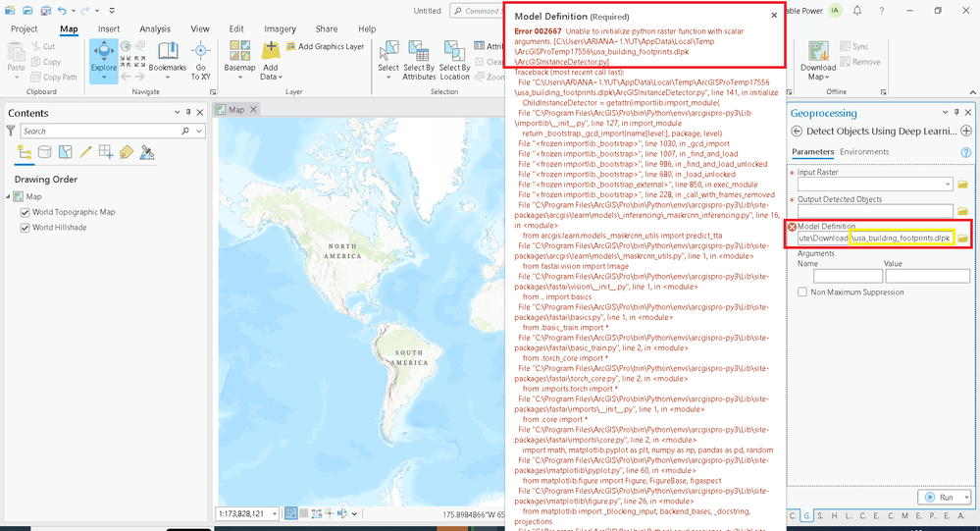Click the Go To XY crosshair icon

point(201,51)
